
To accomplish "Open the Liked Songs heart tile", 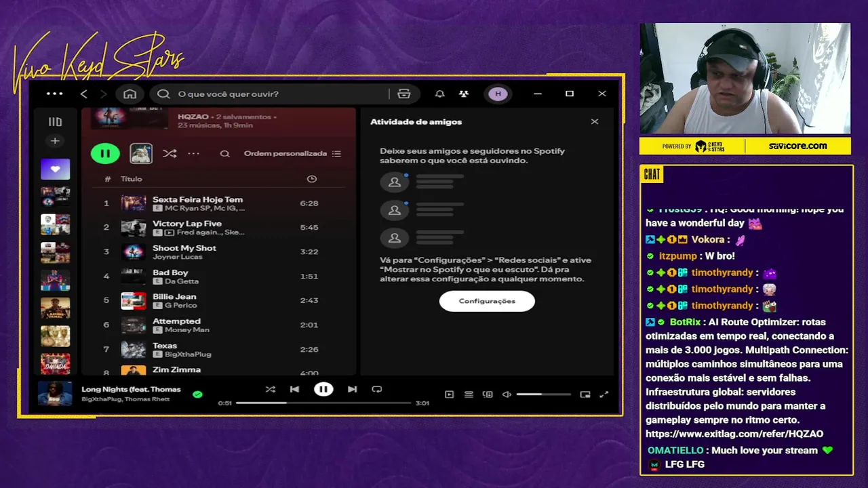I will pyautogui.click(x=55, y=169).
